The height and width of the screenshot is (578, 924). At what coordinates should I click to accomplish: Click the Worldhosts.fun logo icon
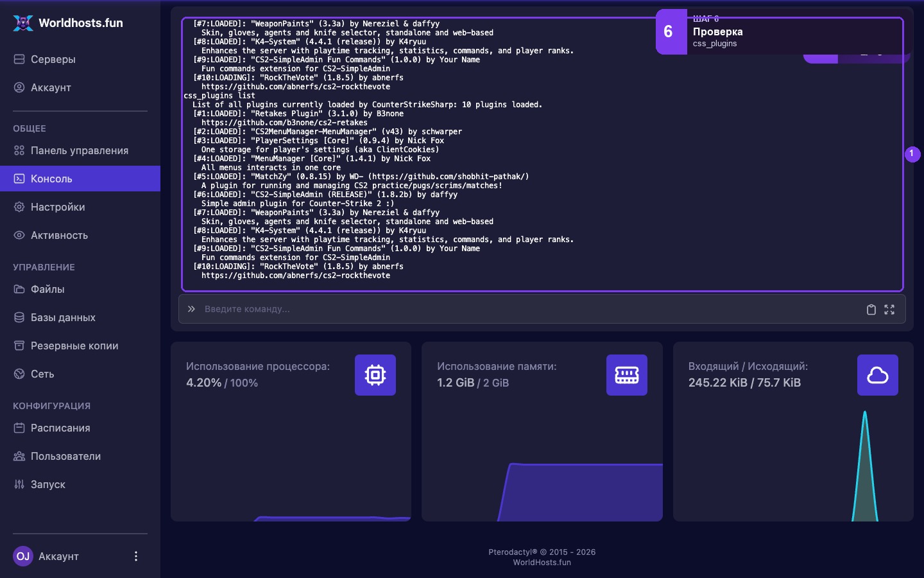tap(23, 23)
